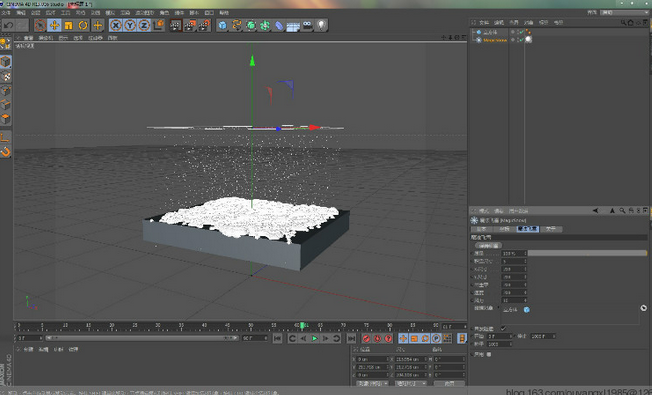The image size is (652, 395).
Task: Adjust the 100% strength slider bar
Action: pos(587,253)
